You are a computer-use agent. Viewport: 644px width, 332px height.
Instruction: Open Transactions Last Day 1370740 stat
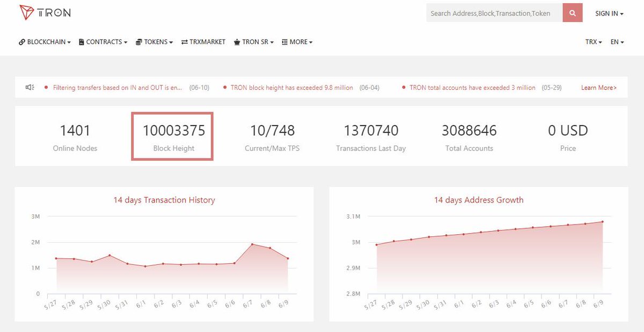coord(371,136)
